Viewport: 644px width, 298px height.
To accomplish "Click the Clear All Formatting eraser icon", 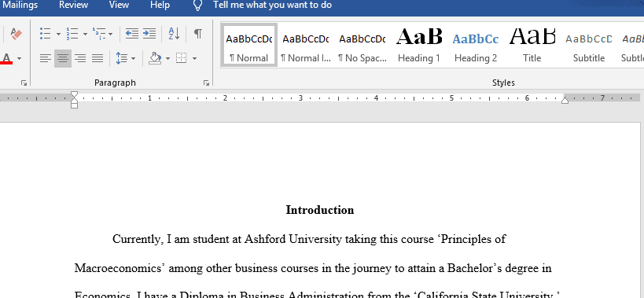I will (16, 34).
